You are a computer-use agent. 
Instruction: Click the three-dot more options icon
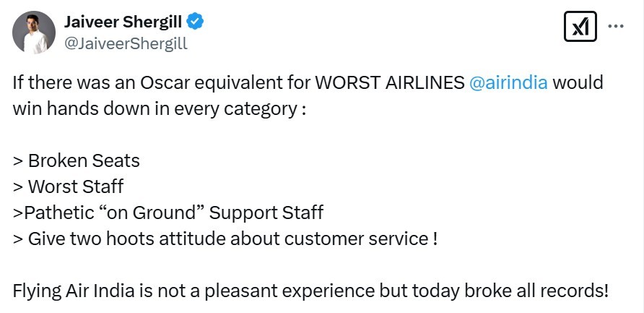[616, 26]
